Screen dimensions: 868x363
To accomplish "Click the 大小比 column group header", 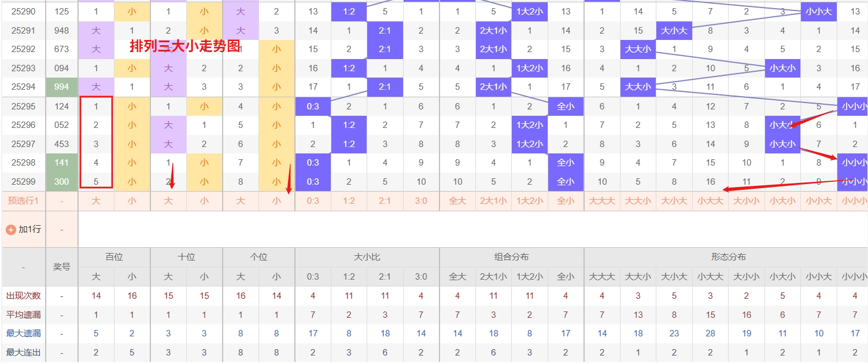I will [367, 257].
